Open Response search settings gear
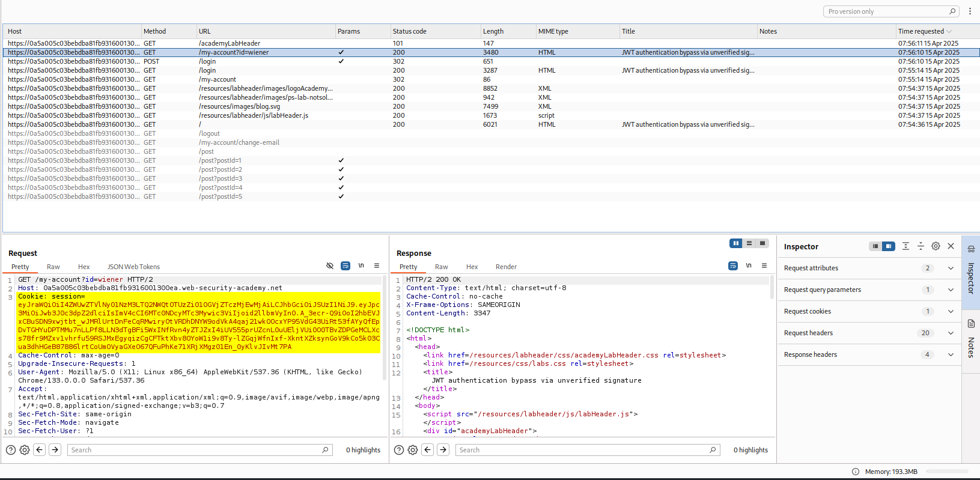Image resolution: width=980 pixels, height=480 pixels. pos(413,450)
